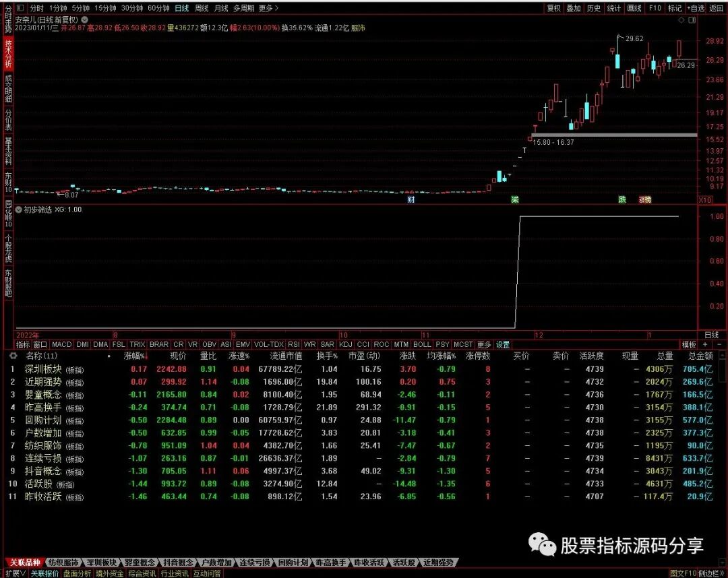Toggle the side panel icon at the chart's top-right
Viewport: 728px width, 578px height.
[692, 20]
